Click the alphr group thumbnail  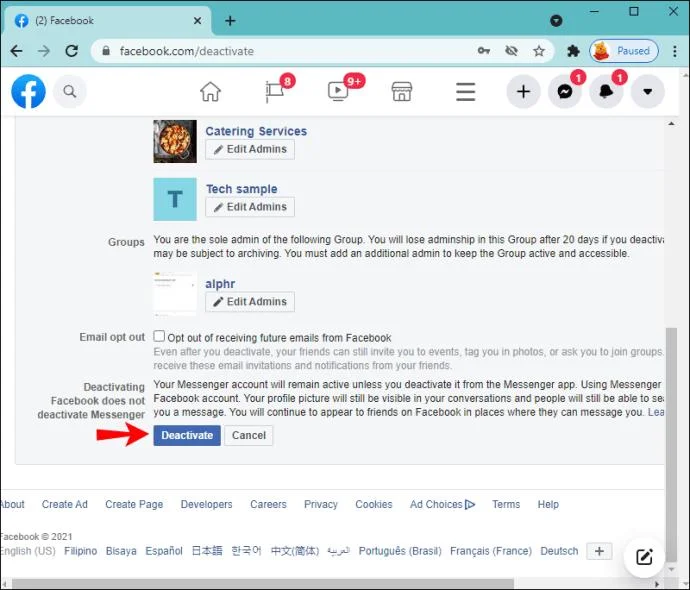[x=175, y=294]
